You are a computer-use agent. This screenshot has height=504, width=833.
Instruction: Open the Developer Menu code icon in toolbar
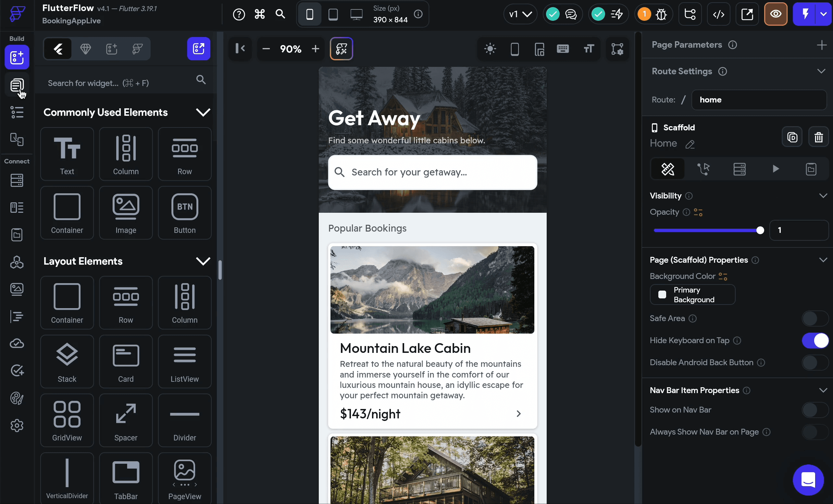point(719,14)
